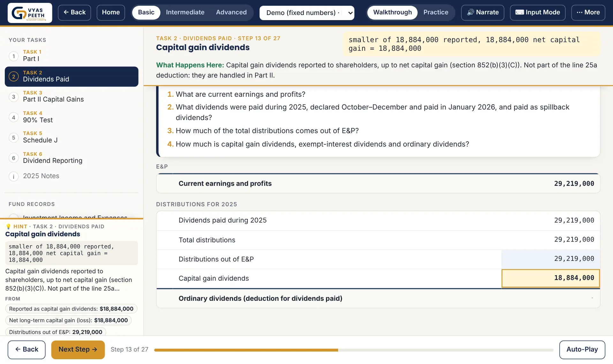Advance with Next Step button

point(78,350)
